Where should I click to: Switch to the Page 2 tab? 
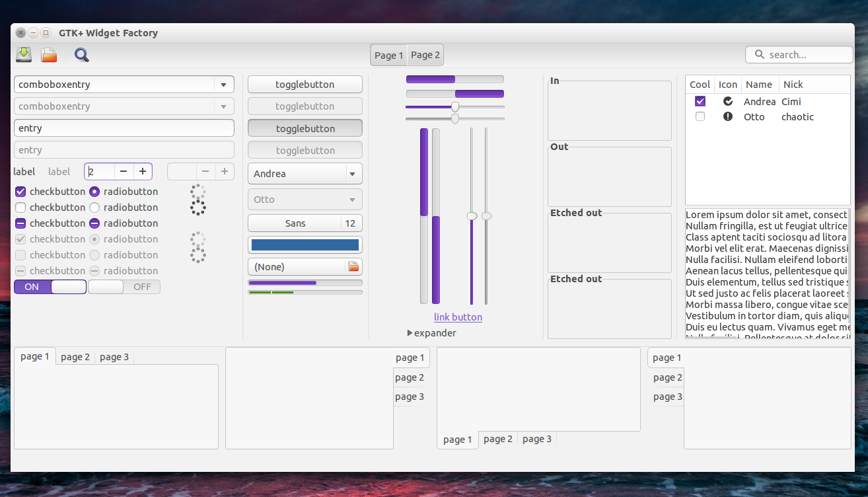425,55
